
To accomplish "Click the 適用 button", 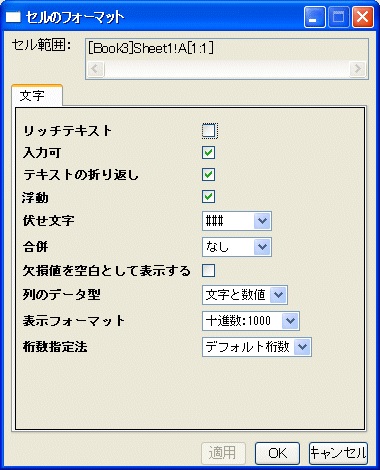I will (x=223, y=453).
